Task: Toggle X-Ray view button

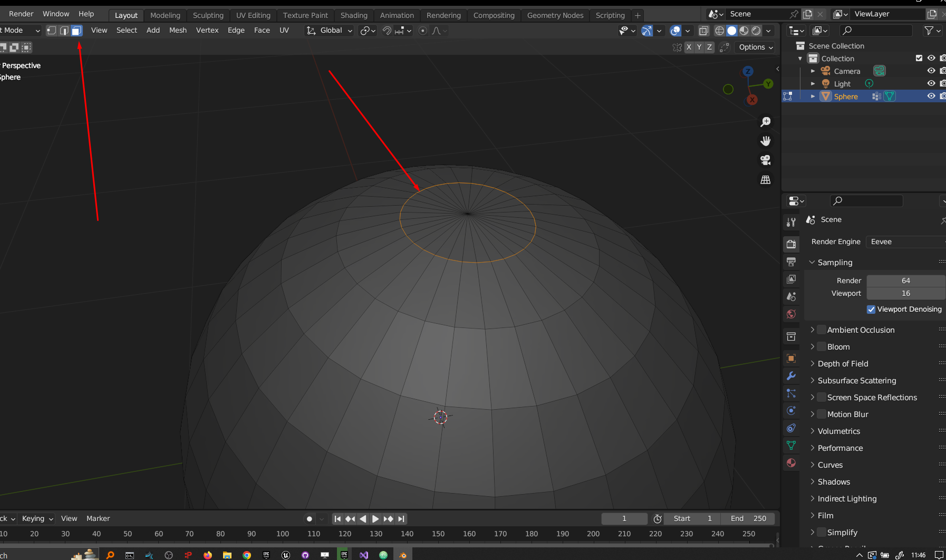Action: tap(703, 31)
